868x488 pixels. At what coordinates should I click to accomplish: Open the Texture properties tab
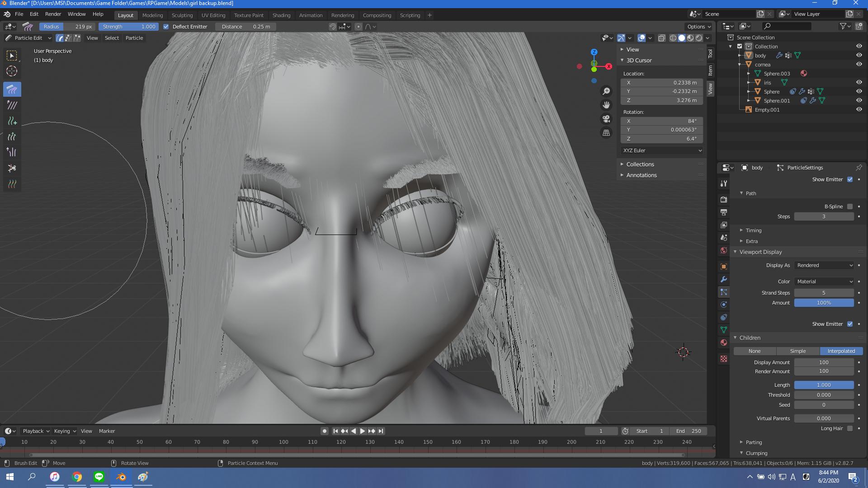(x=724, y=359)
